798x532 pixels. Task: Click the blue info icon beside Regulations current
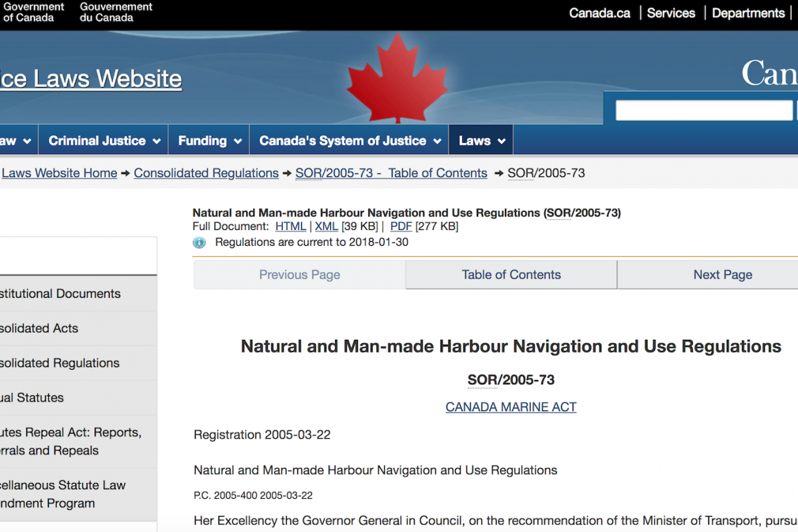[x=199, y=243]
